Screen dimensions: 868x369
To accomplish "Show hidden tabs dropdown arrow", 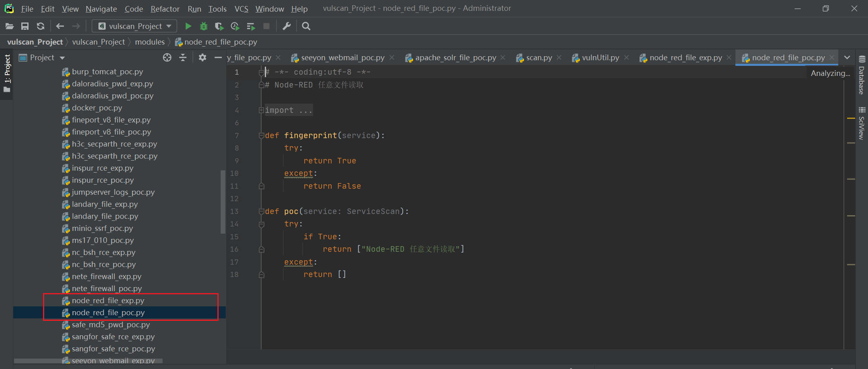I will [x=847, y=57].
